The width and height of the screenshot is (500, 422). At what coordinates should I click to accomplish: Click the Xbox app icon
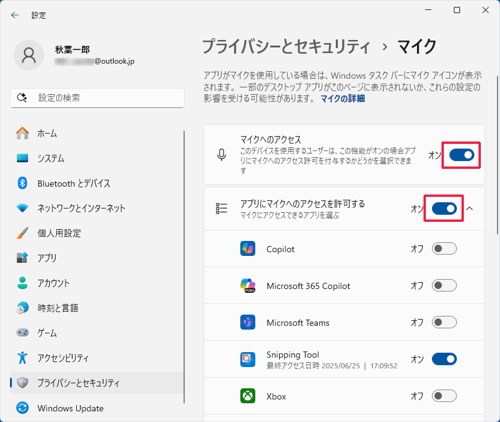pos(248,396)
